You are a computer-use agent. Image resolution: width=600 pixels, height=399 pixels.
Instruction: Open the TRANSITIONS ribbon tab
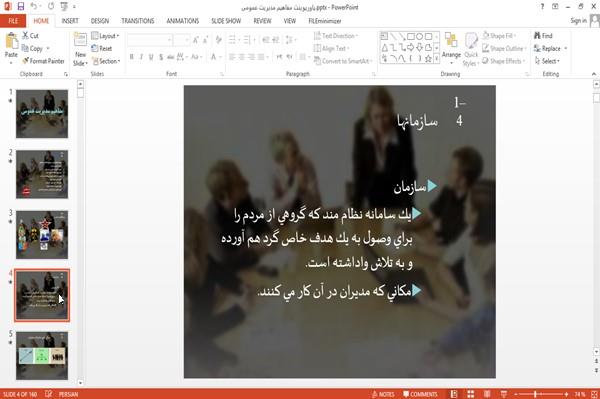point(138,21)
